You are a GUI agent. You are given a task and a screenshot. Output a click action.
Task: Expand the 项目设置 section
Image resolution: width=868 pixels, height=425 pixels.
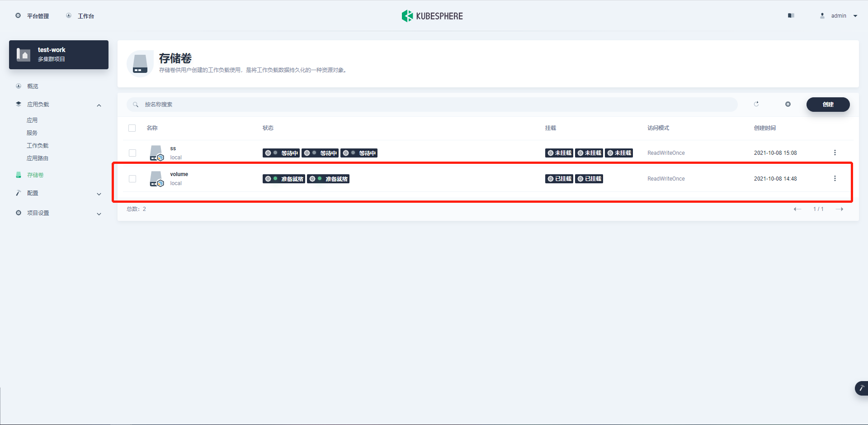click(99, 214)
